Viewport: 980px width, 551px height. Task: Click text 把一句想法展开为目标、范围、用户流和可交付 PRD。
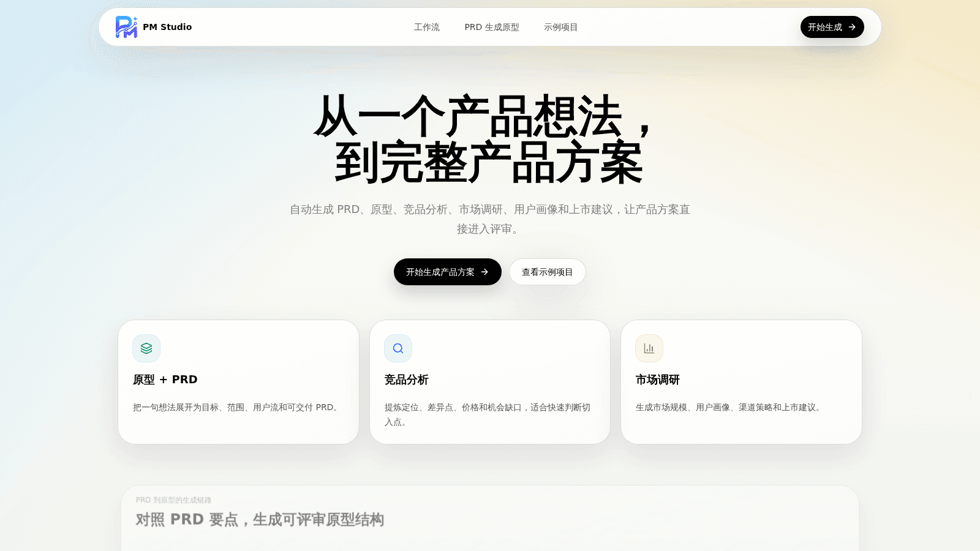tap(237, 407)
